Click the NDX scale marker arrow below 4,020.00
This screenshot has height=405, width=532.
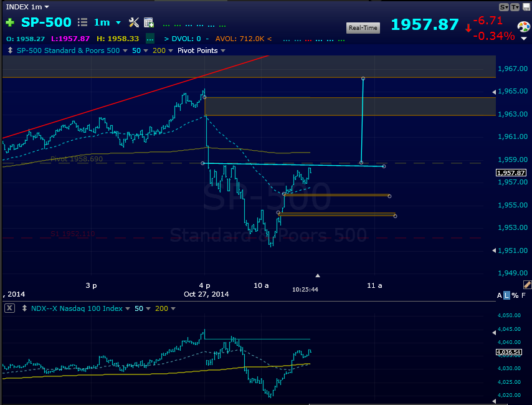493,401
